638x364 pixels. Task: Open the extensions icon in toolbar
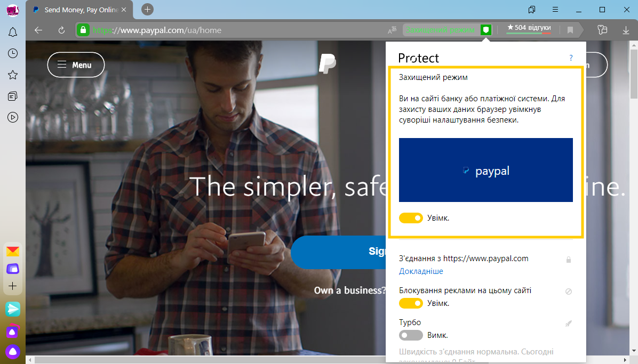point(602,30)
